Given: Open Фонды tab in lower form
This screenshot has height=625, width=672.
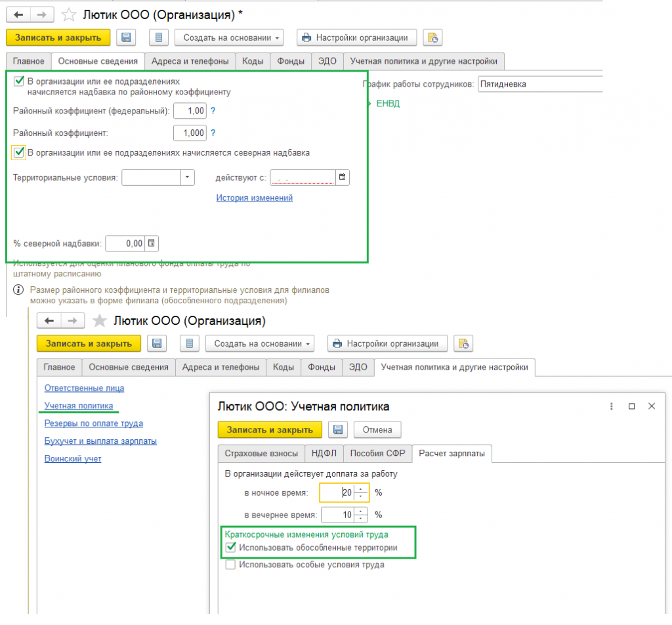Looking at the screenshot, I should [322, 368].
